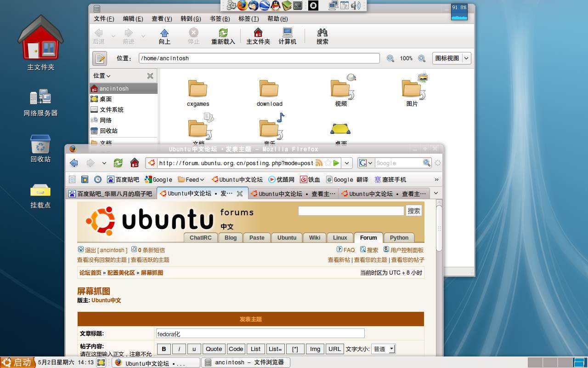The height and width of the screenshot is (368, 588).
Task: Open the 查看(V) menu
Action: tap(162, 19)
